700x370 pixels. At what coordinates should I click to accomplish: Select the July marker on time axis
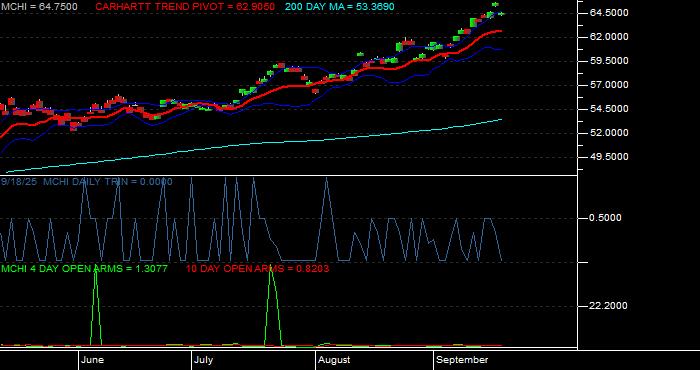pos(204,360)
